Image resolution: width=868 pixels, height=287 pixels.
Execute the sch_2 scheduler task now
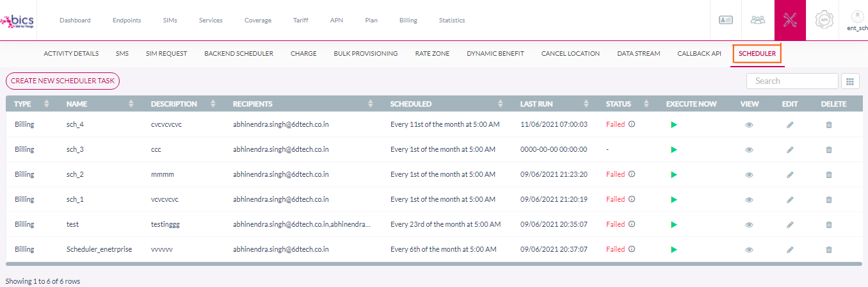(673, 174)
